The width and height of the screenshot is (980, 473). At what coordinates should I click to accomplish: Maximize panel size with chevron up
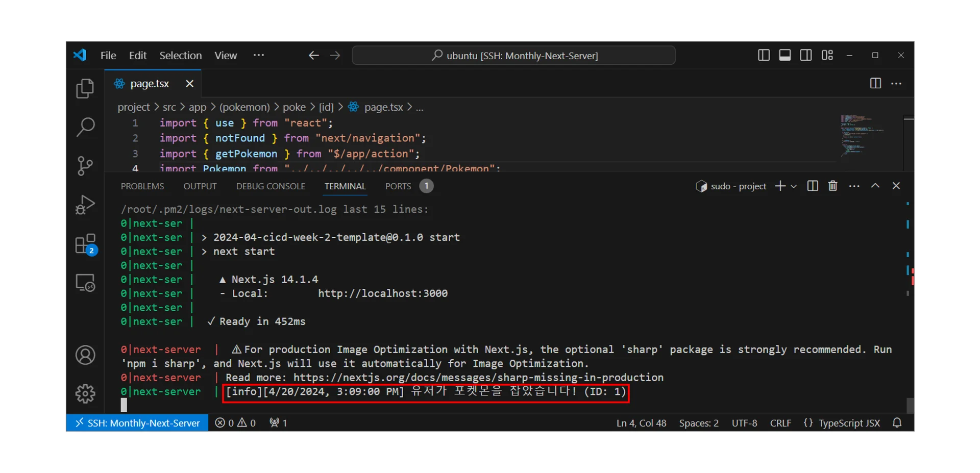coord(875,186)
